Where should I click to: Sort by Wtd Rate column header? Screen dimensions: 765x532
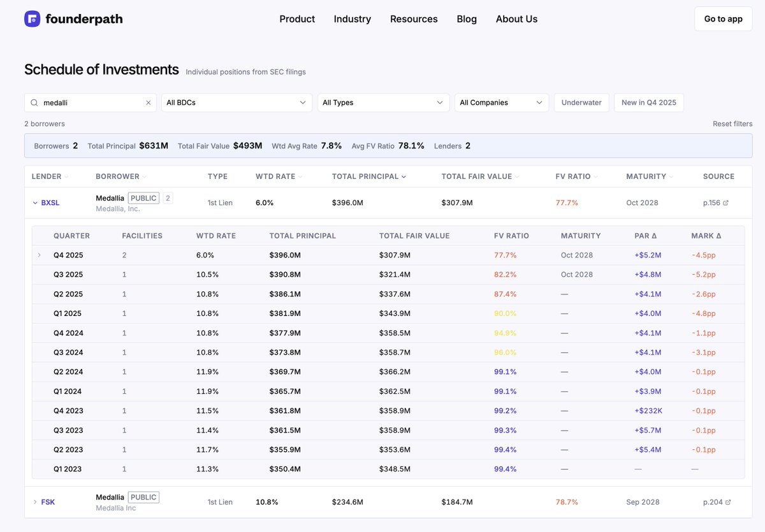click(x=279, y=176)
